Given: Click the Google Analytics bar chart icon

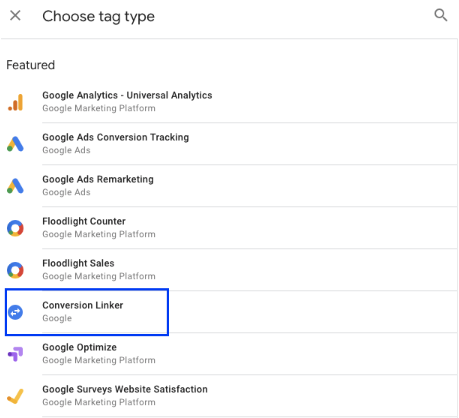Looking at the screenshot, I should coord(15,102).
